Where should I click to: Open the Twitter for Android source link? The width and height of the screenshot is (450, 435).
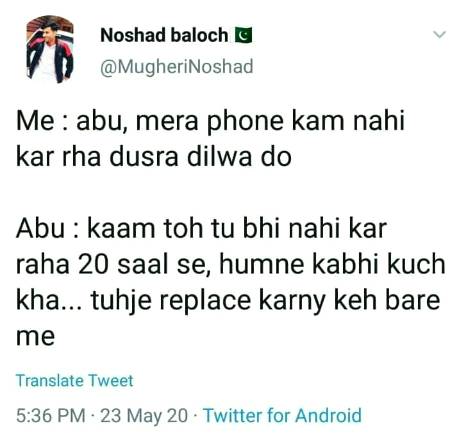click(282, 415)
